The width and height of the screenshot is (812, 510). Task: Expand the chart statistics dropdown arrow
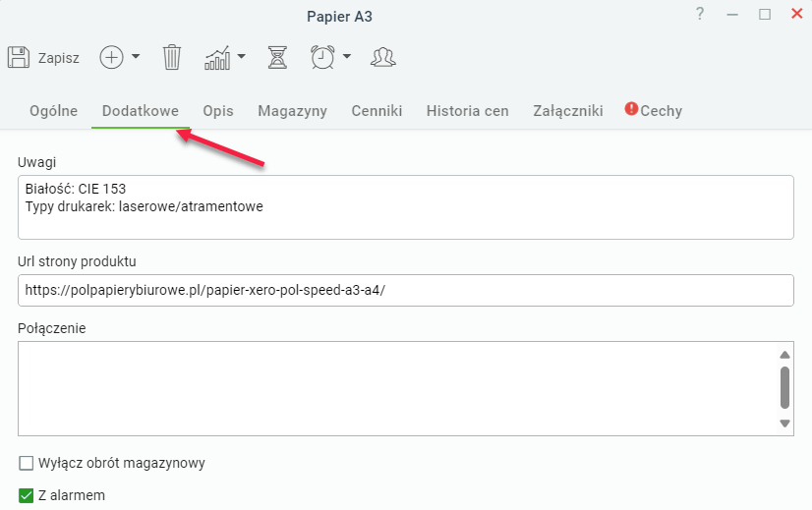pos(241,56)
